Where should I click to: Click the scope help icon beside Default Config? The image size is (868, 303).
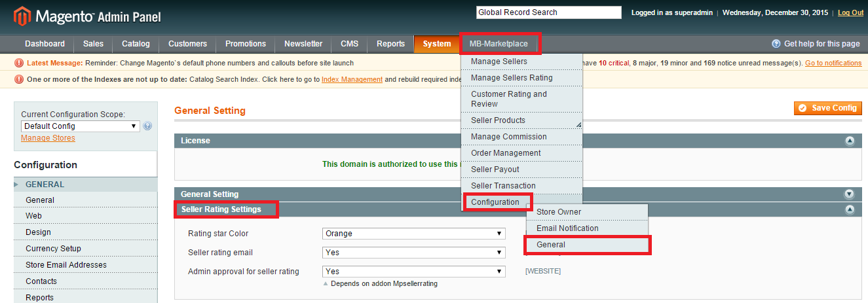point(147,126)
